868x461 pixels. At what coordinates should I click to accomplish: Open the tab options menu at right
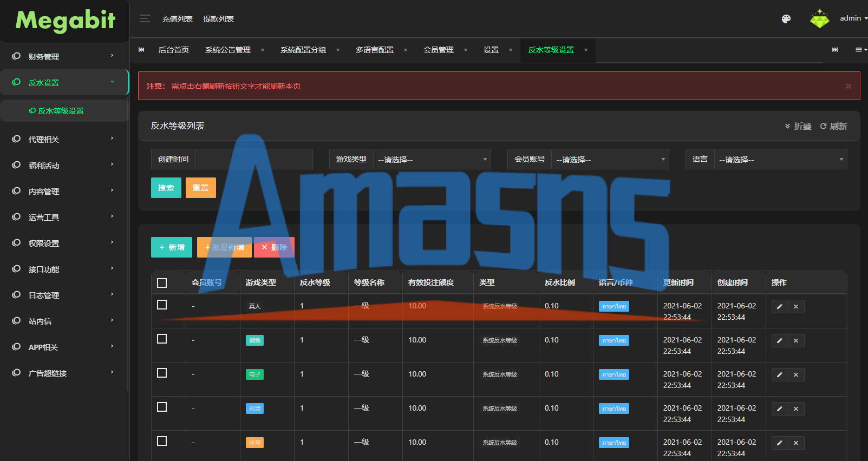point(860,50)
